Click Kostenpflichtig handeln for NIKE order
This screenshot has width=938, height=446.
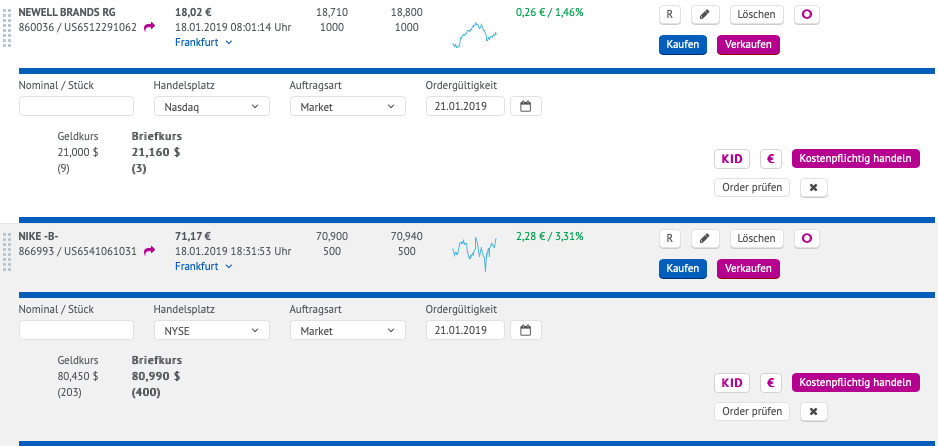pyautogui.click(x=855, y=383)
